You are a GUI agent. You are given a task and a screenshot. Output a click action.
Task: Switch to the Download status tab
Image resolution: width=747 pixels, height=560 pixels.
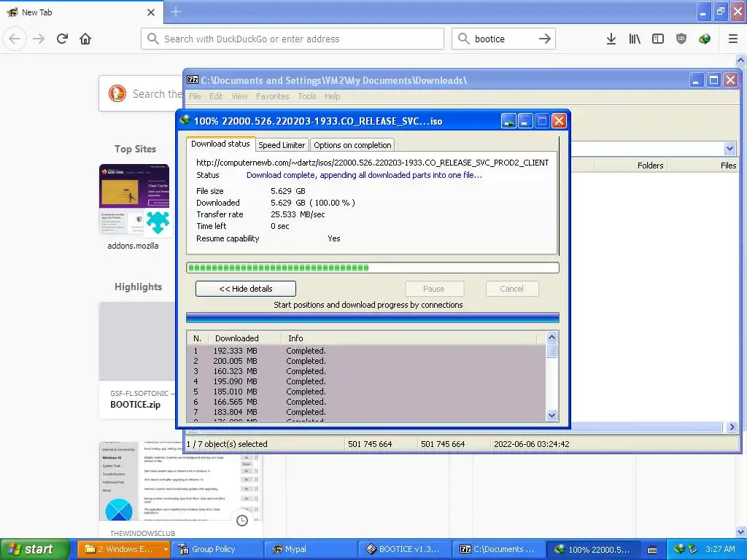pyautogui.click(x=220, y=144)
